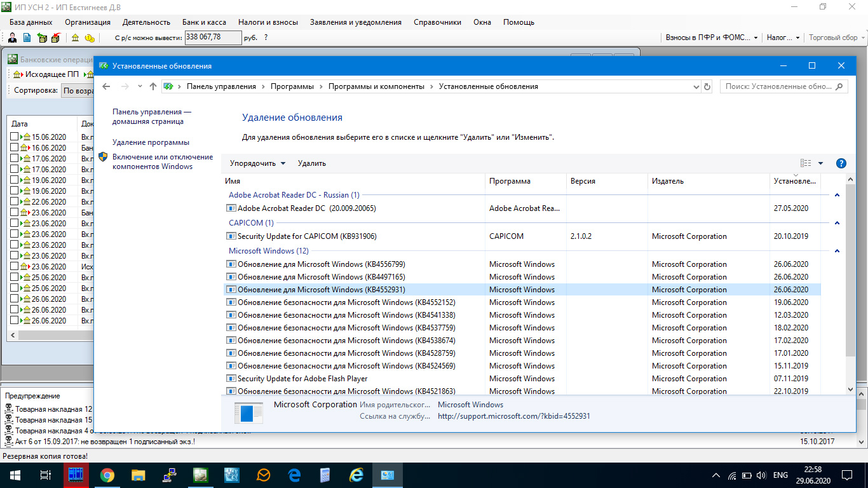Open Google Chrome from taskbar
Viewport: 868px width, 488px height.
click(x=107, y=475)
